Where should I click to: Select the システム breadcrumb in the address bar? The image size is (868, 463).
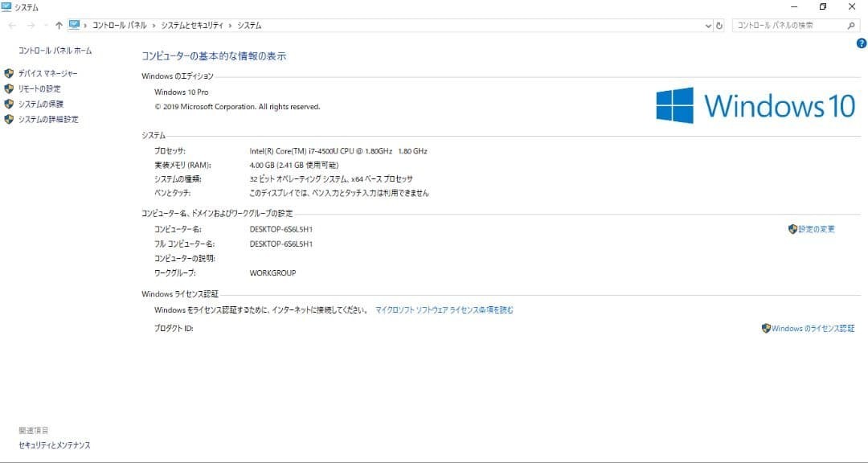(249, 26)
